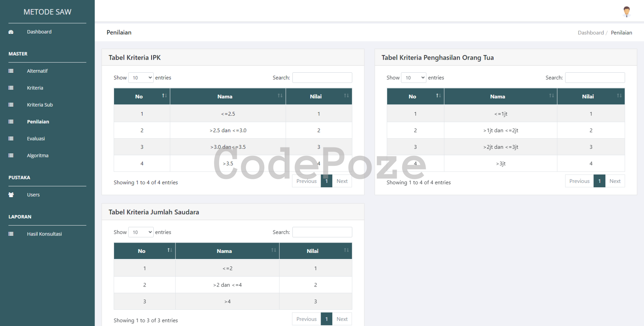Select the Kriteria sidebar menu item
The width and height of the screenshot is (644, 326).
pos(35,88)
